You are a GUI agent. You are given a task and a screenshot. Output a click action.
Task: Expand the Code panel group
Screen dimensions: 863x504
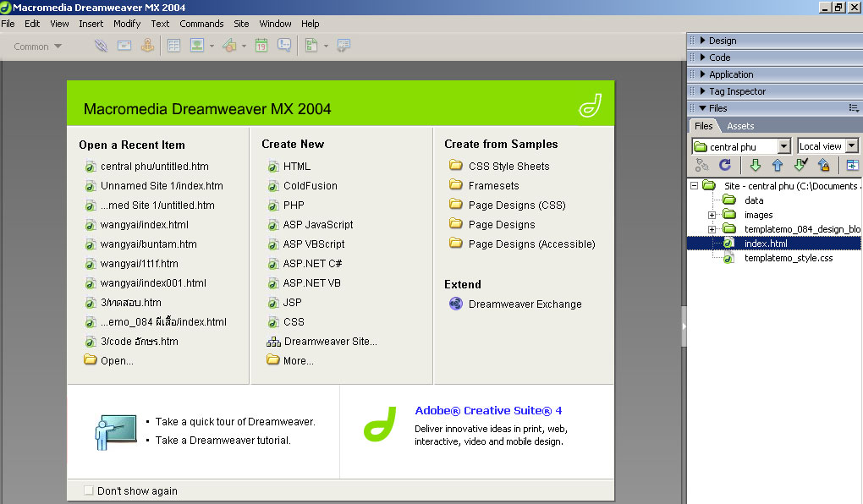[702, 58]
